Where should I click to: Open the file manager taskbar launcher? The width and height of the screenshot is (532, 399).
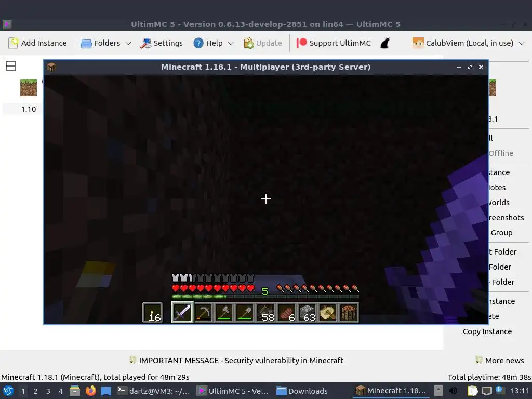(x=75, y=391)
